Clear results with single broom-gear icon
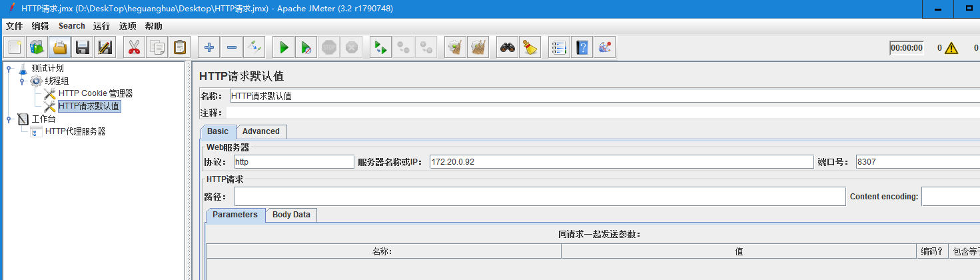 (x=456, y=47)
